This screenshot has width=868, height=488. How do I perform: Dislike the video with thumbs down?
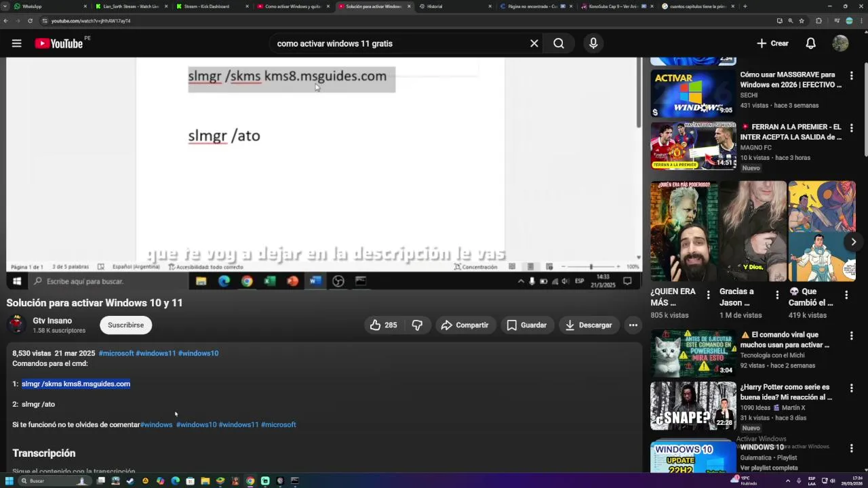coord(417,325)
